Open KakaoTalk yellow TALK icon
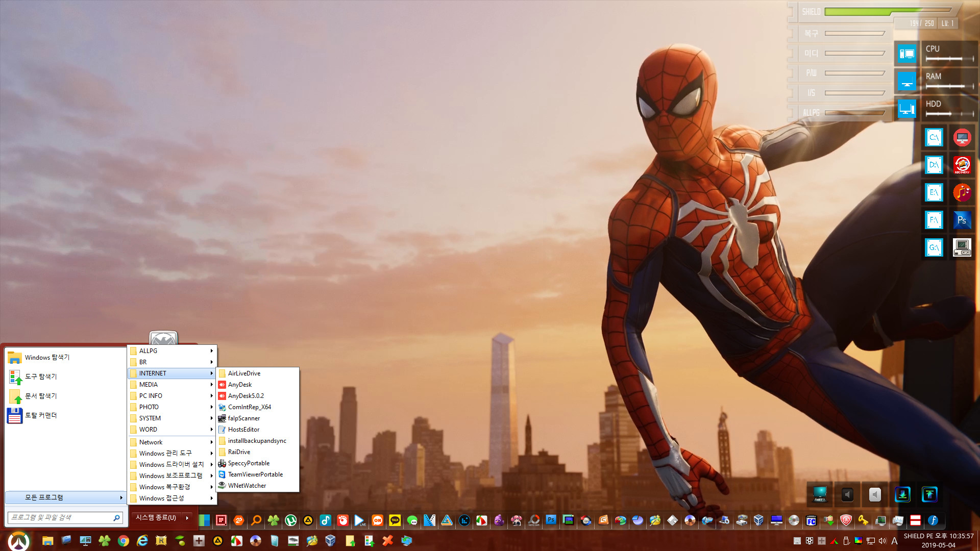The image size is (980, 551). 395,520
